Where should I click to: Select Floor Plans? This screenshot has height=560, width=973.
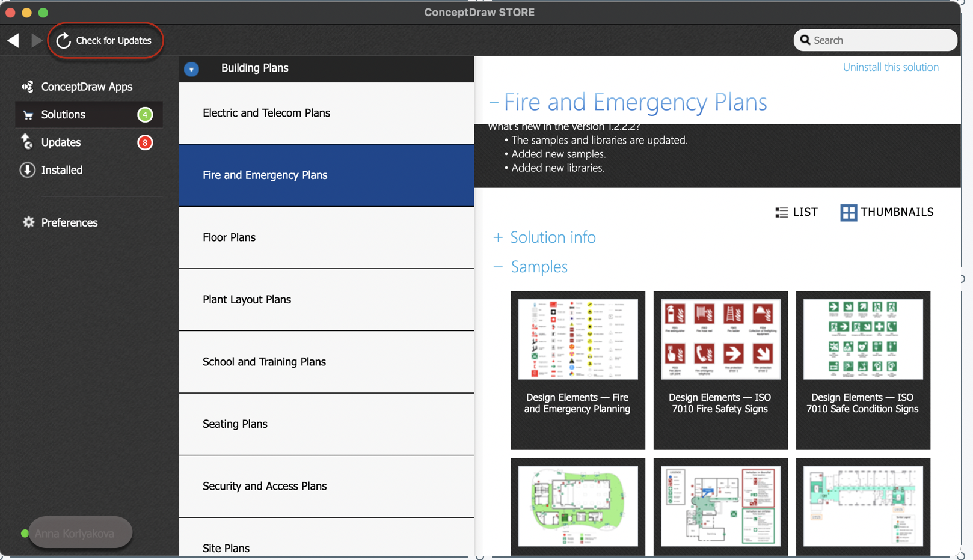coord(327,237)
